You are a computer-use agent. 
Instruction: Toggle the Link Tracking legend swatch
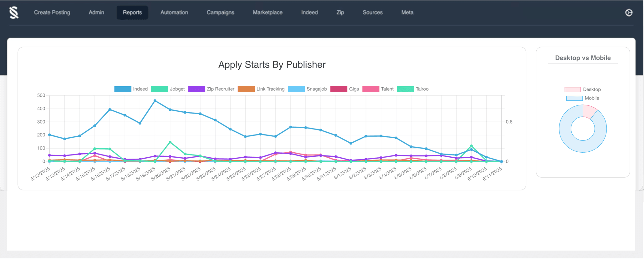246,89
